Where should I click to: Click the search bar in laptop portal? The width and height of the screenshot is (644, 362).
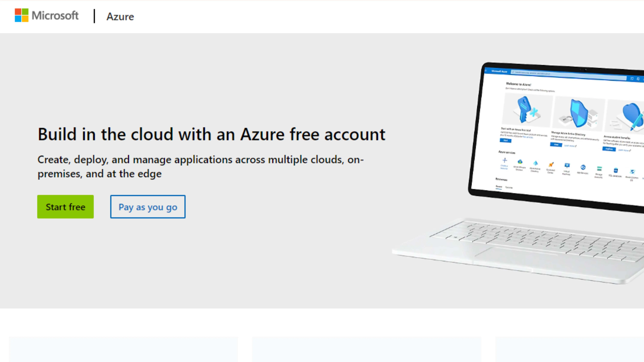569,75
